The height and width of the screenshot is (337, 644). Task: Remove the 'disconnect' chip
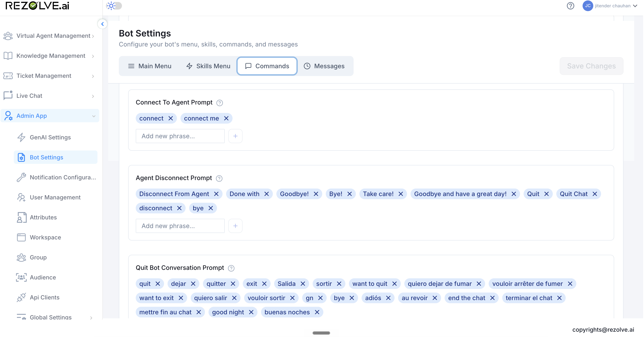pos(179,208)
